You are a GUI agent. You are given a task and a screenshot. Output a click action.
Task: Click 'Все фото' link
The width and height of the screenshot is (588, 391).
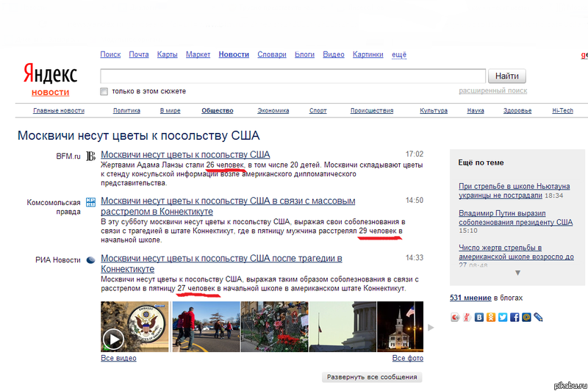[x=408, y=358]
